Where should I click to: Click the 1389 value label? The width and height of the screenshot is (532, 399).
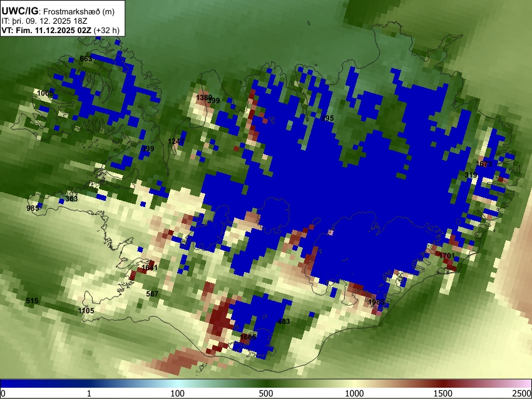click(204, 98)
